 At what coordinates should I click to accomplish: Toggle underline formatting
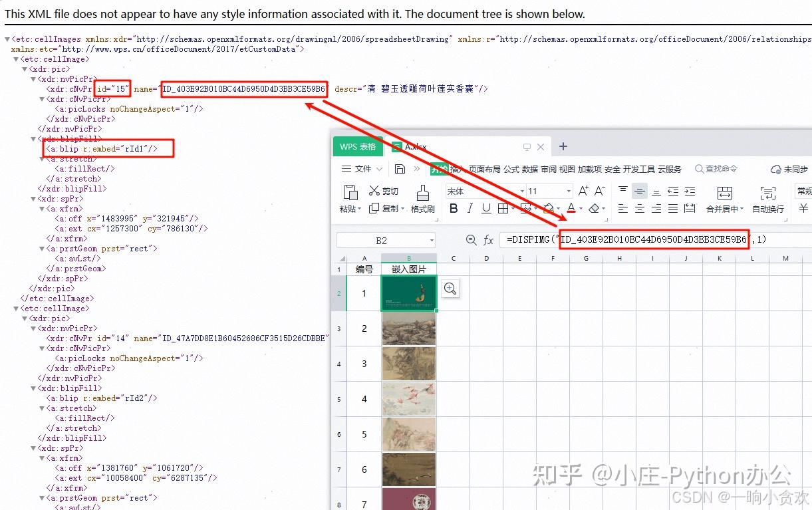[486, 208]
